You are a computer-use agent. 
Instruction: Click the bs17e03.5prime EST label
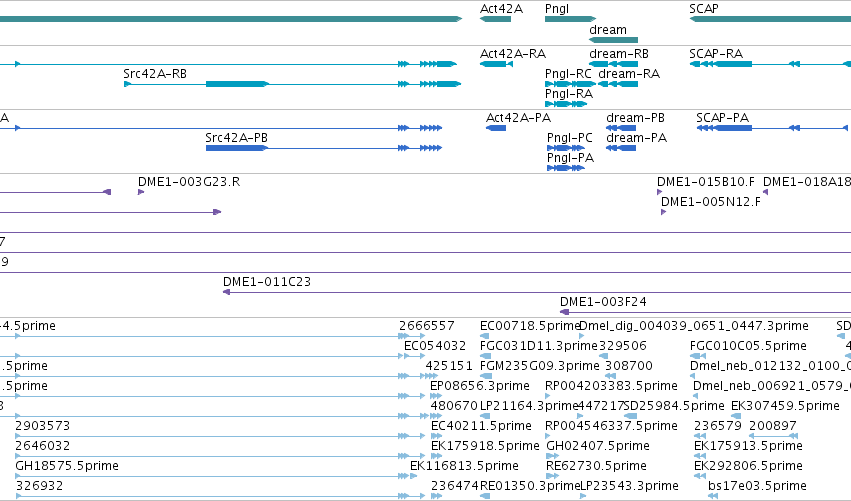tap(757, 486)
